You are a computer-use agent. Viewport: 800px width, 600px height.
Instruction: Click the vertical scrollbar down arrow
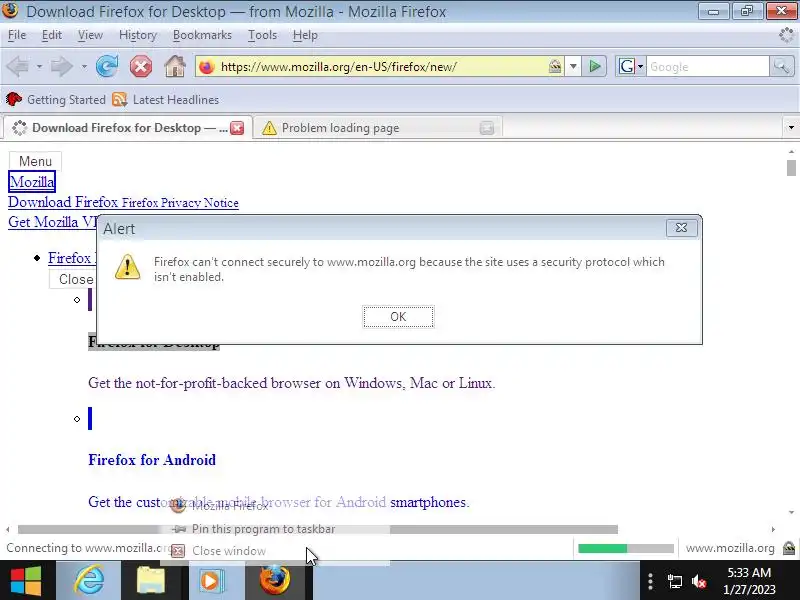pyautogui.click(x=791, y=512)
